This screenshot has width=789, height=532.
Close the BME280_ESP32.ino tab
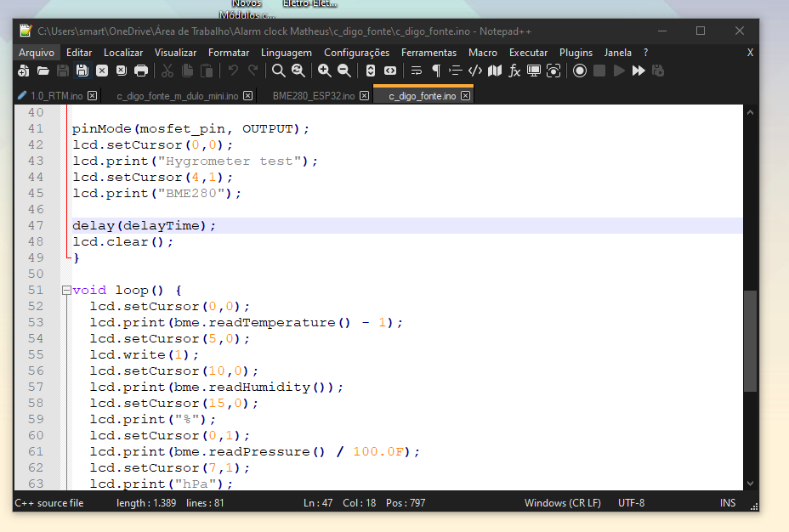pos(364,95)
